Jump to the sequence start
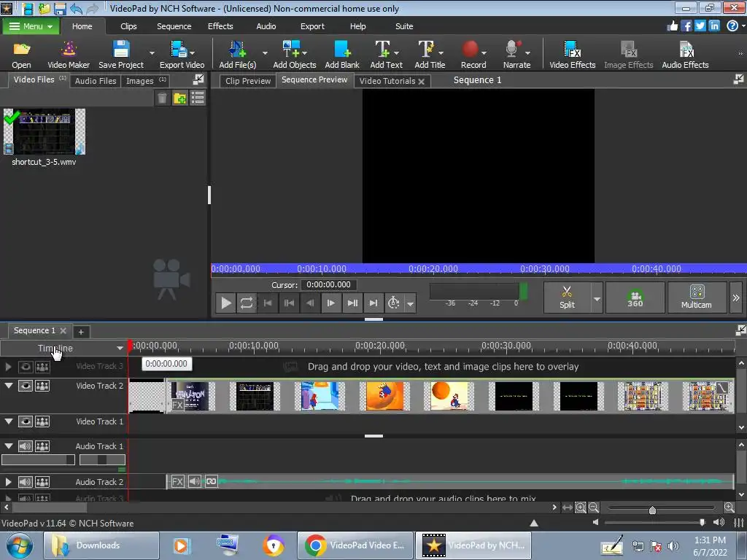Screen dimensions: 747x560 tap(268, 303)
